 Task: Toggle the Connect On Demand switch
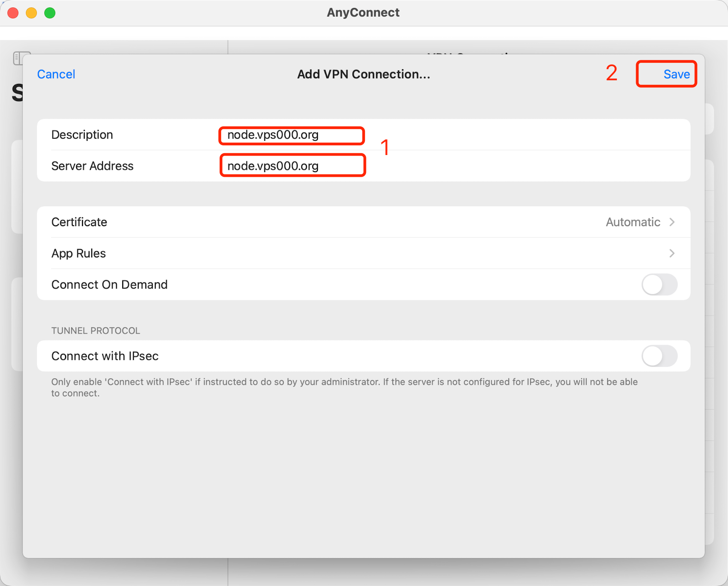click(659, 285)
